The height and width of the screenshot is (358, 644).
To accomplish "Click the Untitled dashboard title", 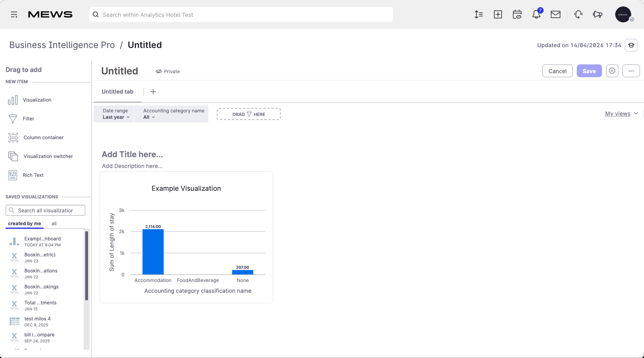I will click(120, 71).
